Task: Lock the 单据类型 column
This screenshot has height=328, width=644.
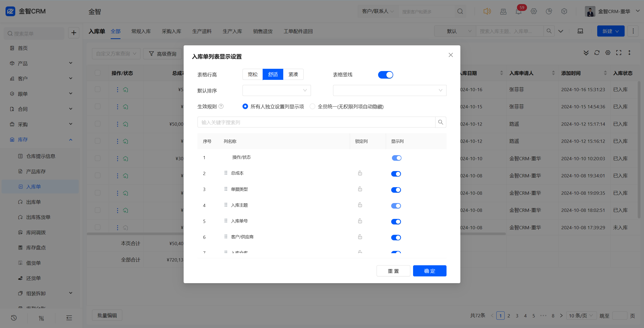Action: pyautogui.click(x=360, y=189)
